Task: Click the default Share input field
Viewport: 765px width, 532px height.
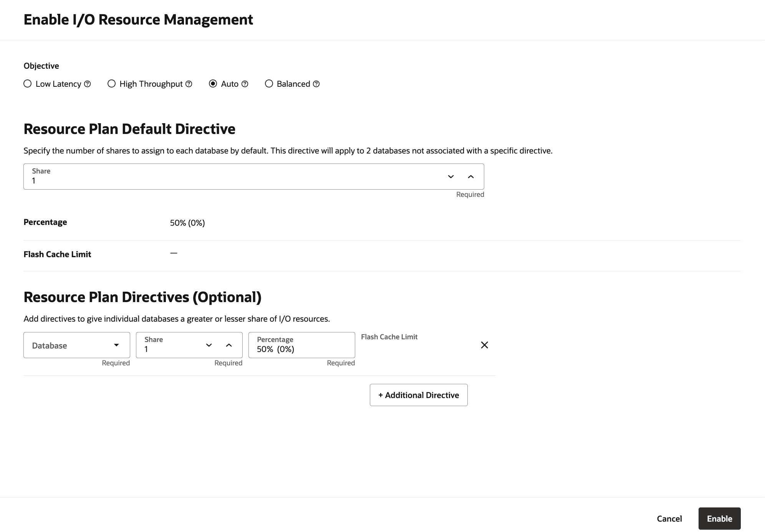Action: [154, 180]
